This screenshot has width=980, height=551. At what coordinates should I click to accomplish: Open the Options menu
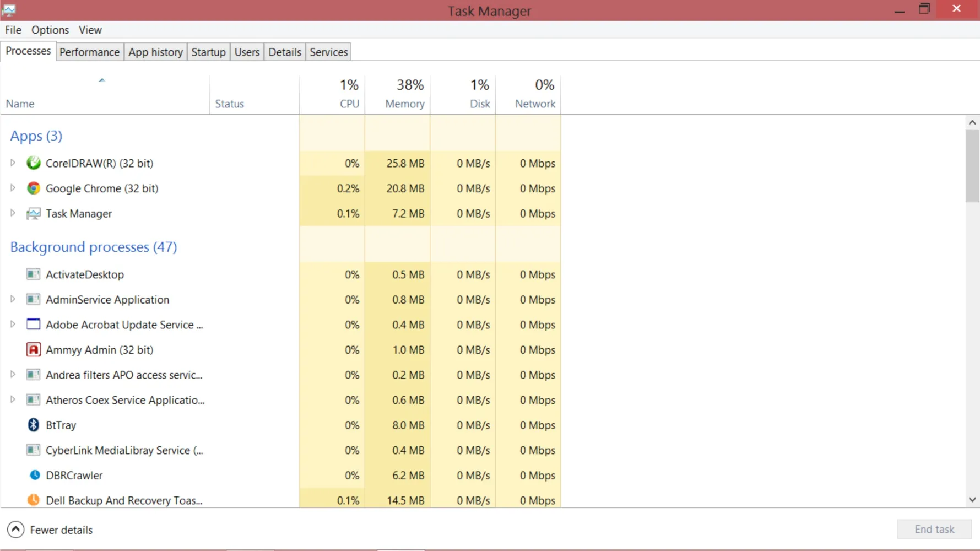[x=50, y=30]
